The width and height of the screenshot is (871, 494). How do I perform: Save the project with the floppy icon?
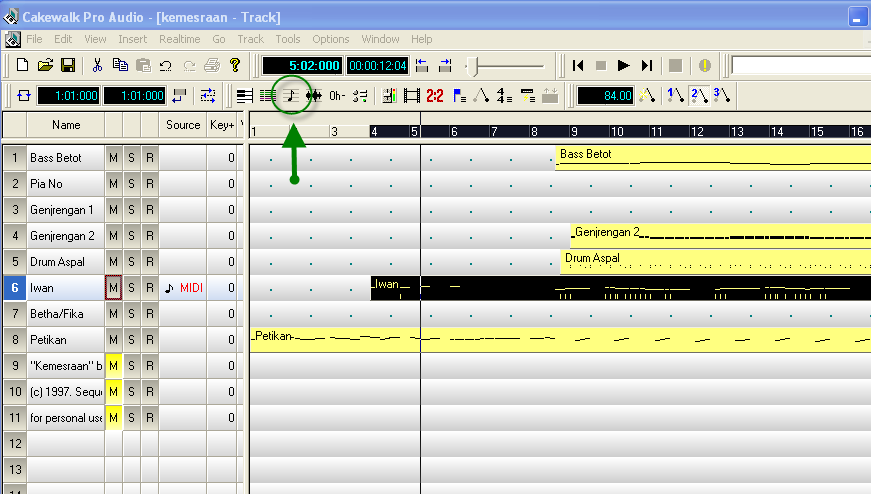68,66
